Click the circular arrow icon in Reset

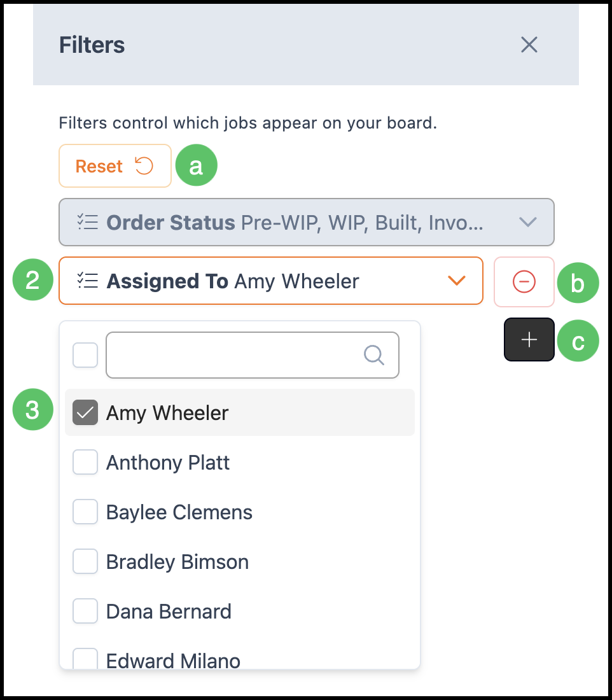click(x=144, y=166)
